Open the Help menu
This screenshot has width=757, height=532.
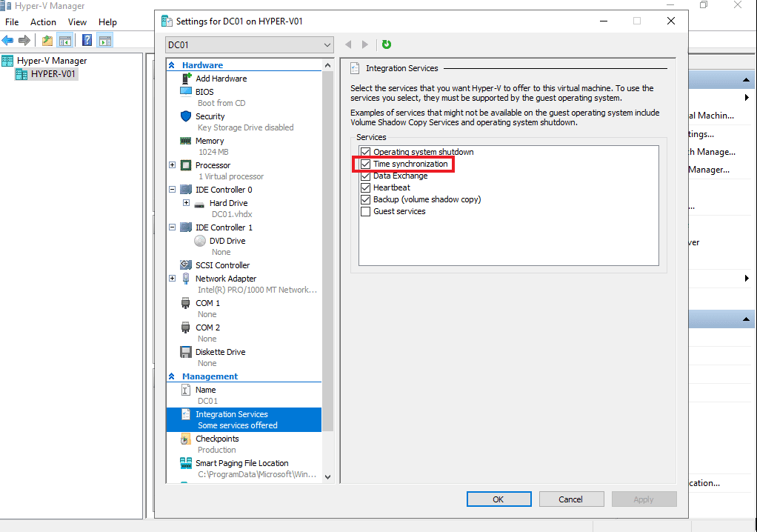click(x=107, y=22)
